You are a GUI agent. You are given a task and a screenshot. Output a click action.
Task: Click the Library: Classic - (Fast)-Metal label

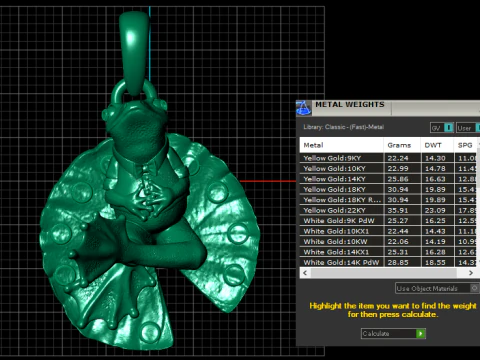click(343, 127)
